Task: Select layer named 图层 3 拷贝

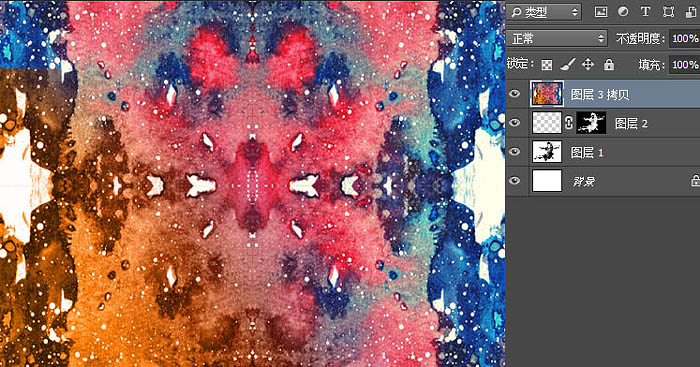Action: [600, 94]
